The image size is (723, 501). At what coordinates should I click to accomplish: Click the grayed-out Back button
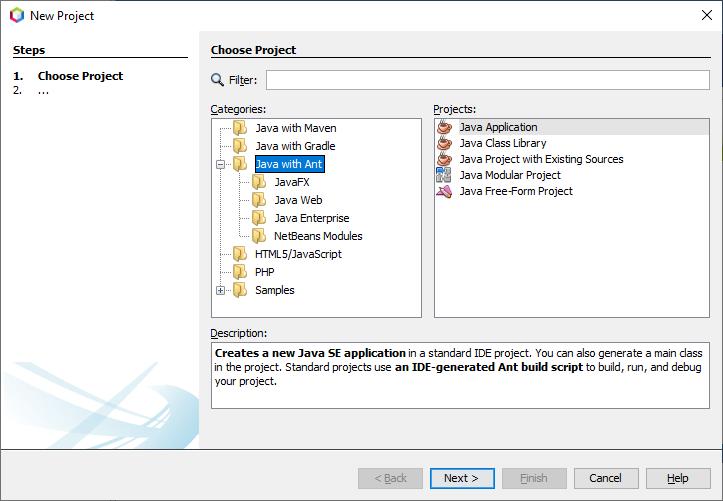click(390, 478)
